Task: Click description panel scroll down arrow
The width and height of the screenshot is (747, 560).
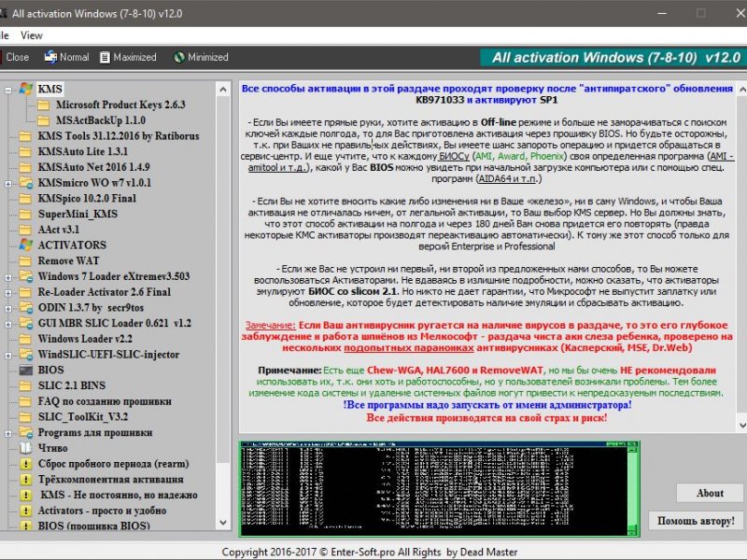Action: tap(741, 426)
